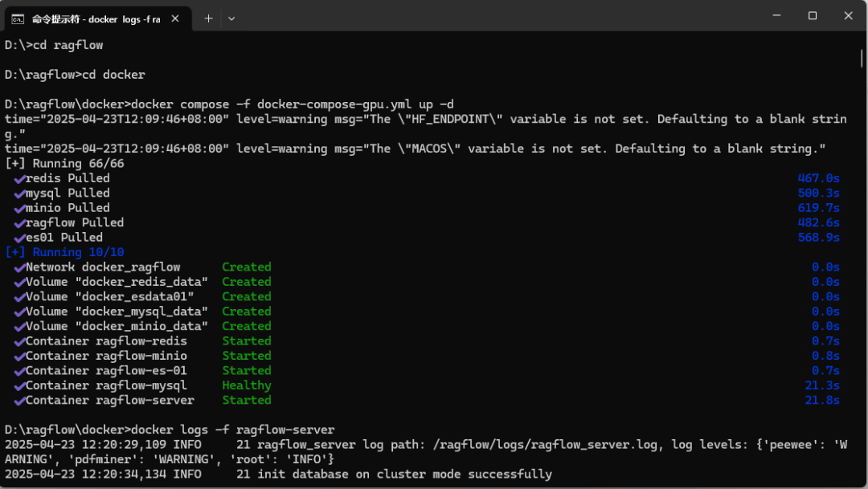Click 'init database on cluster mode successfully'
The image size is (868, 489).
click(x=404, y=475)
